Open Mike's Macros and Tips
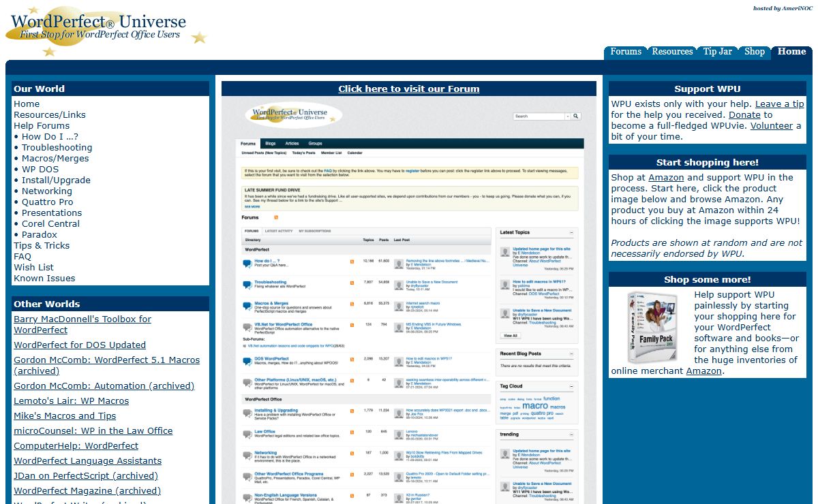Image resolution: width=818 pixels, height=504 pixels. tap(65, 416)
